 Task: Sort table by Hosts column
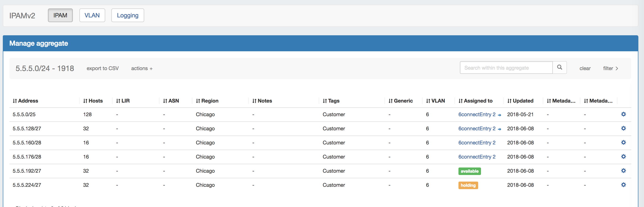93,101
